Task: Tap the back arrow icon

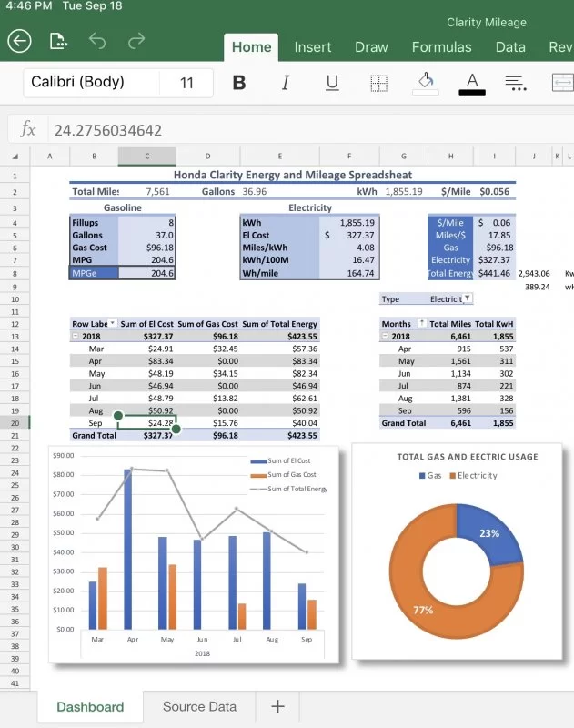Action: 19,41
